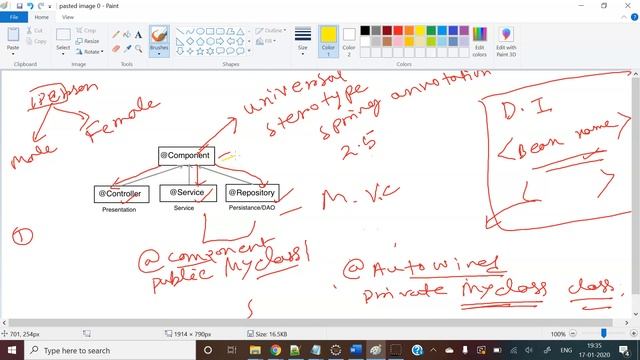Open File Explorer from the taskbar
This screenshot has height=360, width=640.
(x=256, y=350)
